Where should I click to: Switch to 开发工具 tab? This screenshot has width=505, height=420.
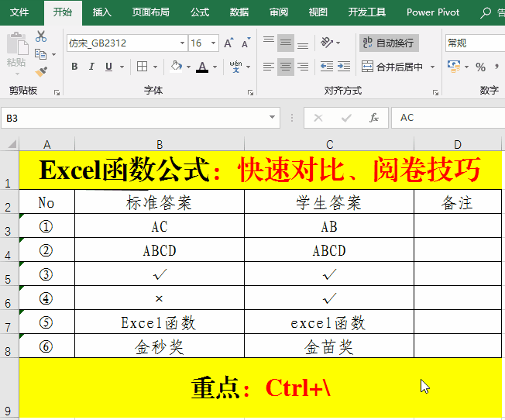pos(367,12)
